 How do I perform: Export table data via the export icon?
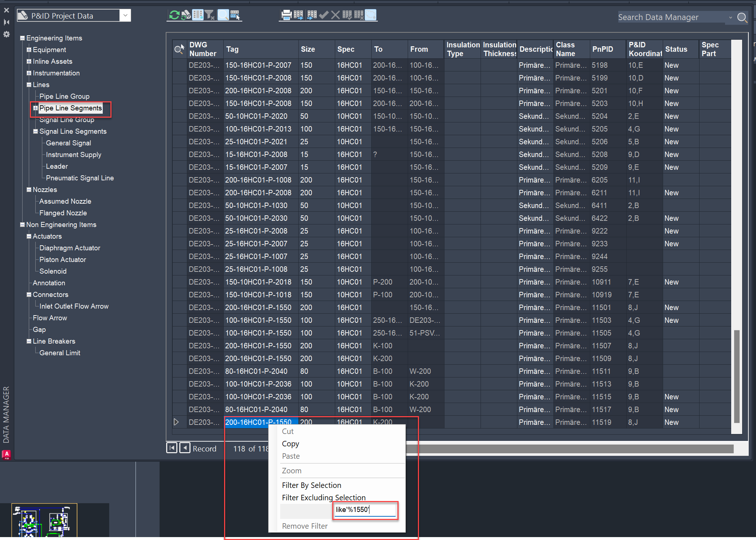[299, 15]
